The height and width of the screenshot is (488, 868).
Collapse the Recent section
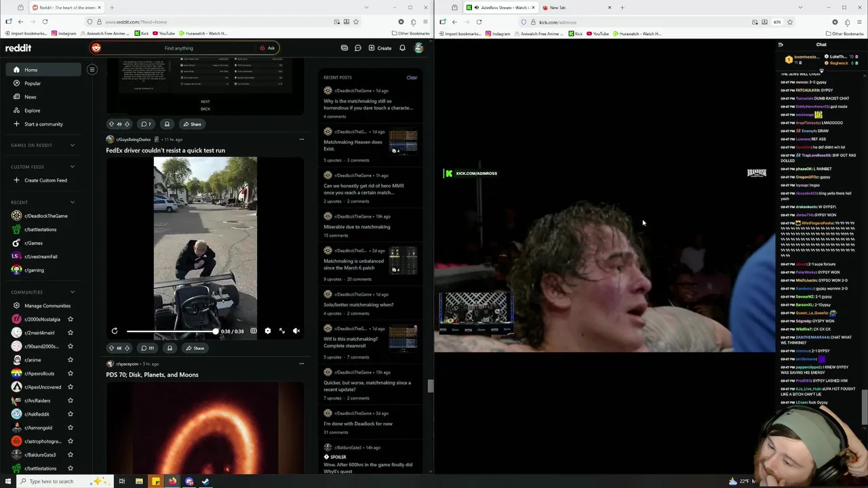click(x=73, y=202)
